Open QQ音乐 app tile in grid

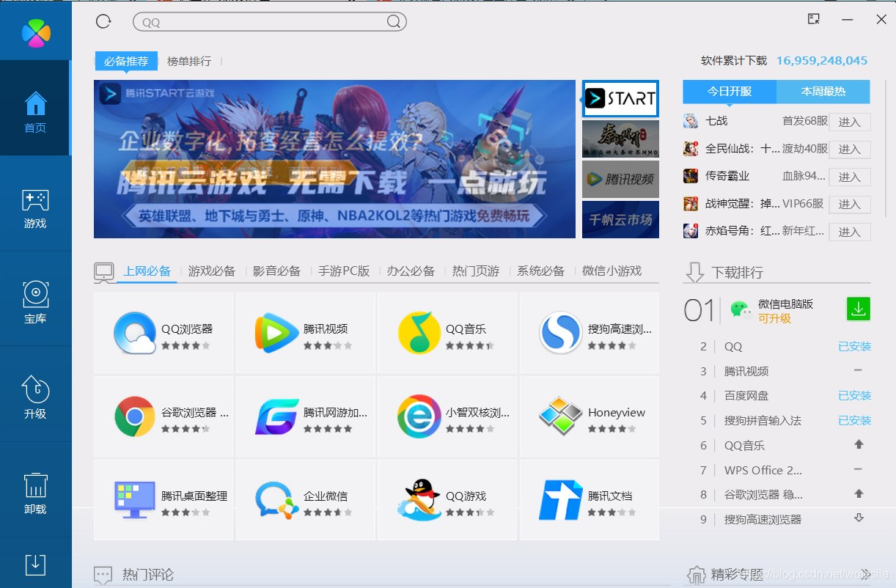(x=448, y=333)
